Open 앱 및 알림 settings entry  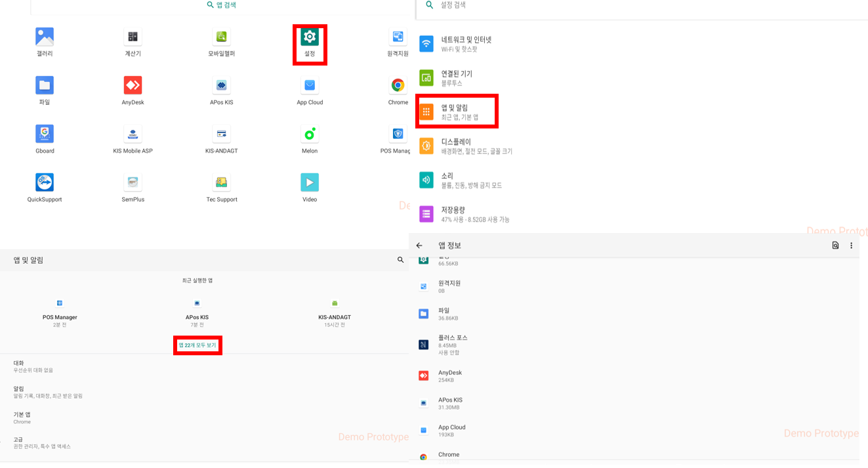coord(457,111)
